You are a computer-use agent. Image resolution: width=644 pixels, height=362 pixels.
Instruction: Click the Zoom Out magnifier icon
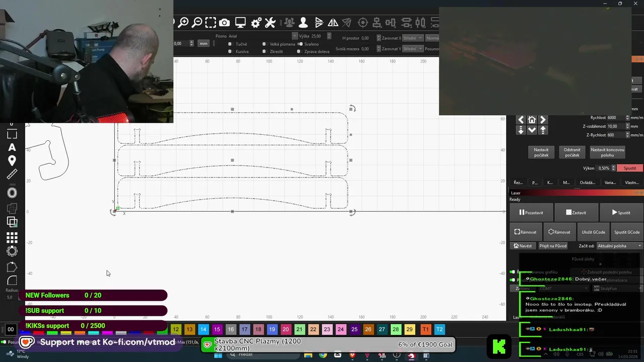pyautogui.click(x=197, y=23)
